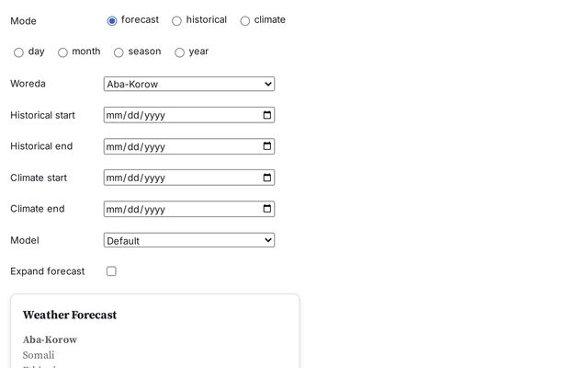Choose the year period option
Image resolution: width=588 pixels, height=368 pixels.
[x=179, y=52]
